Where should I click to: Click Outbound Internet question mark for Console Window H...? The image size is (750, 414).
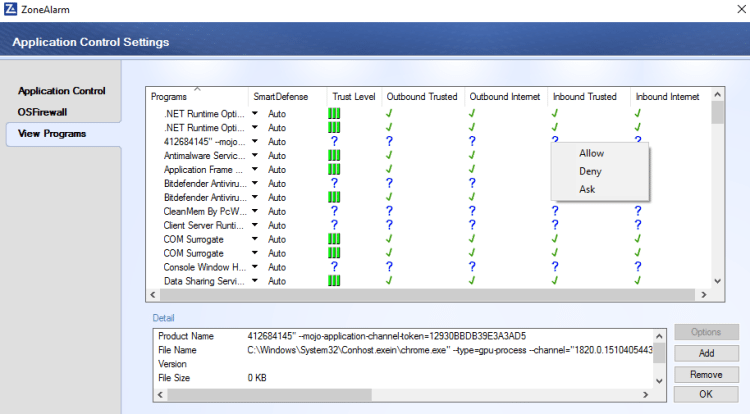pos(472,267)
